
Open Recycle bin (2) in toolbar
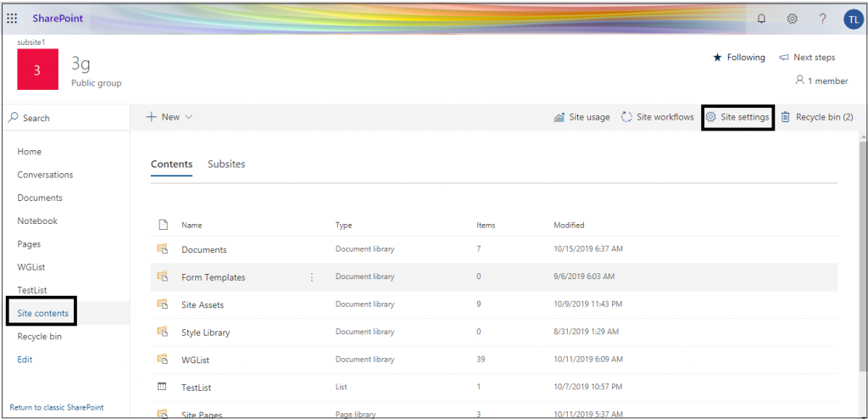(817, 118)
